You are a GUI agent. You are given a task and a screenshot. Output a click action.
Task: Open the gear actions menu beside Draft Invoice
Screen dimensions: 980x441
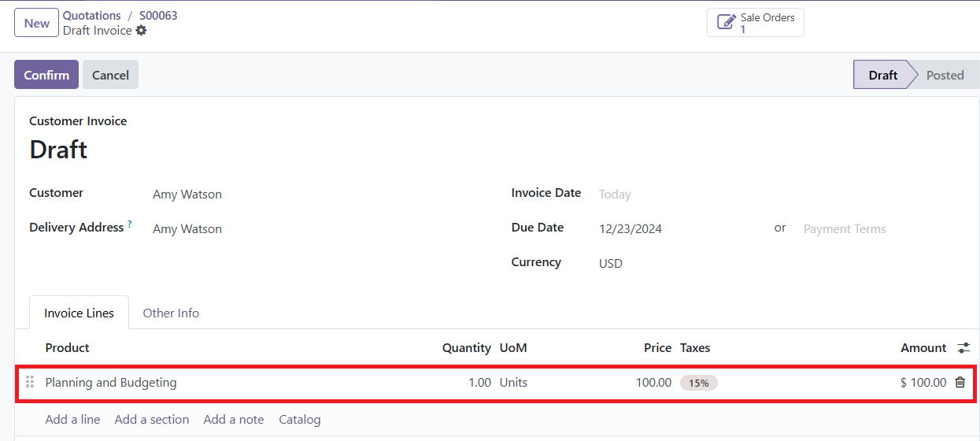[141, 30]
